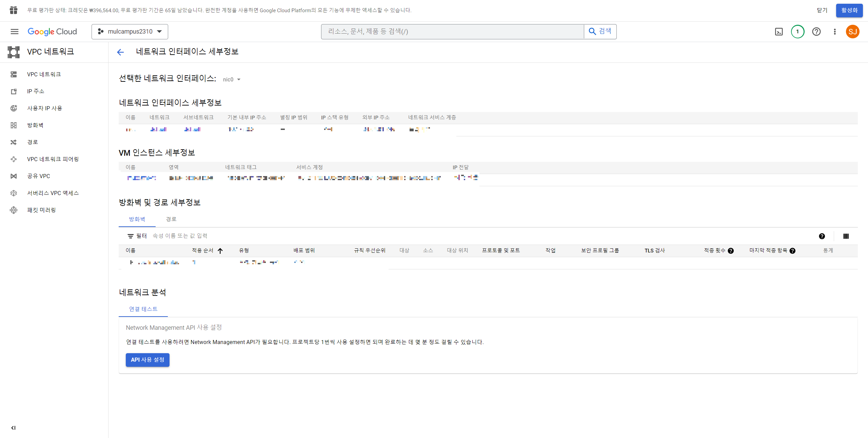Image resolution: width=868 pixels, height=438 pixels.
Task: Click the SJ account avatar
Action: click(852, 32)
